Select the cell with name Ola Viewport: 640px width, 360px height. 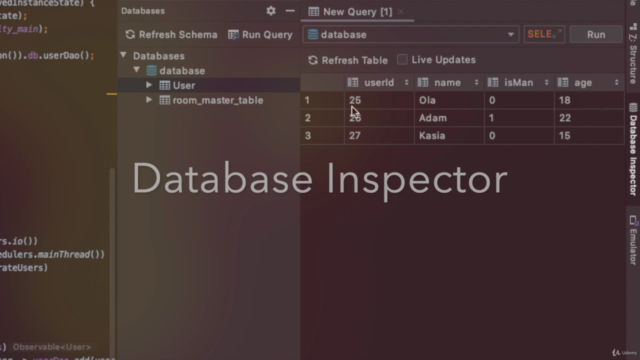tap(449, 100)
